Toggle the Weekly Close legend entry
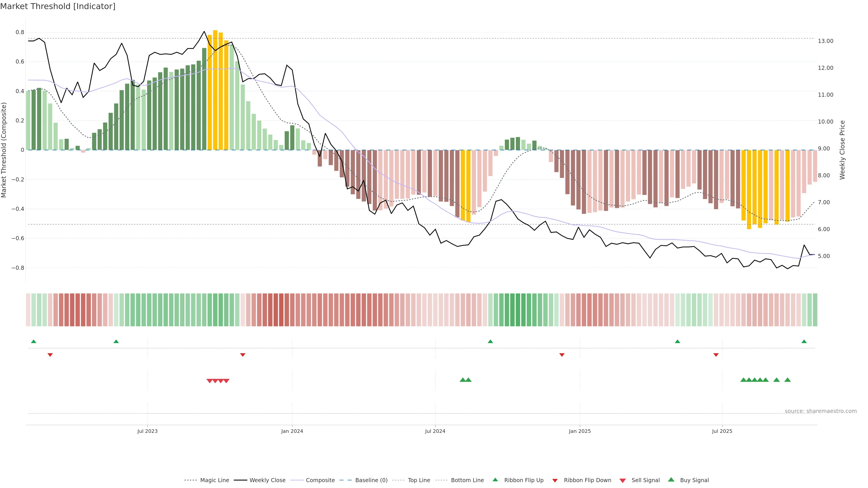Image resolution: width=868 pixels, height=488 pixels. (267, 480)
